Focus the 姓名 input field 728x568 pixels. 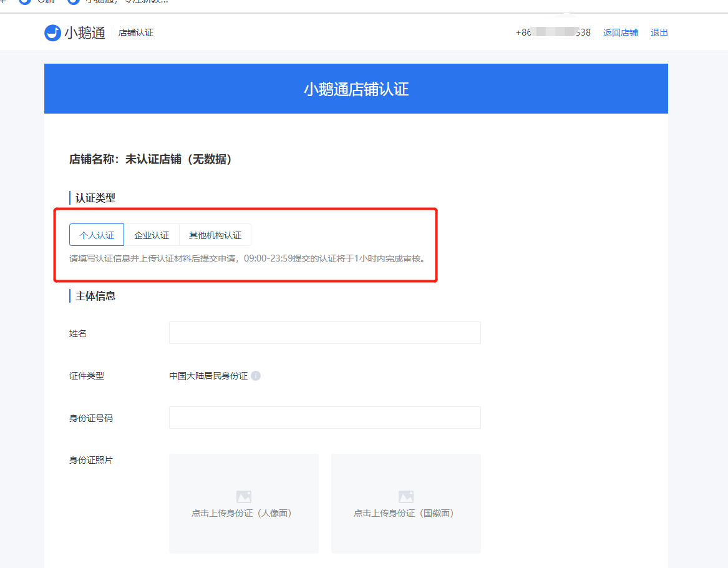324,333
